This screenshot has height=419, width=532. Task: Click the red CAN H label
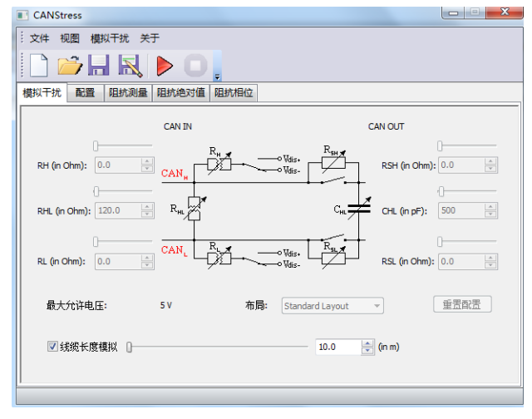pos(175,174)
